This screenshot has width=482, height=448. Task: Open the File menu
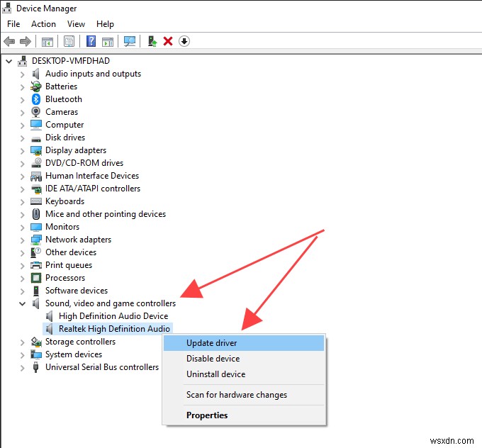[x=13, y=24]
